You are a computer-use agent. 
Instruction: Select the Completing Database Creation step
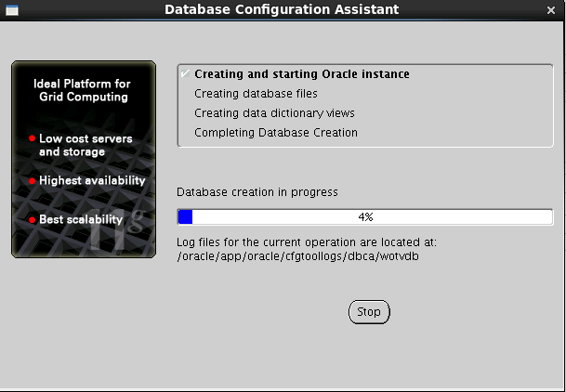276,132
